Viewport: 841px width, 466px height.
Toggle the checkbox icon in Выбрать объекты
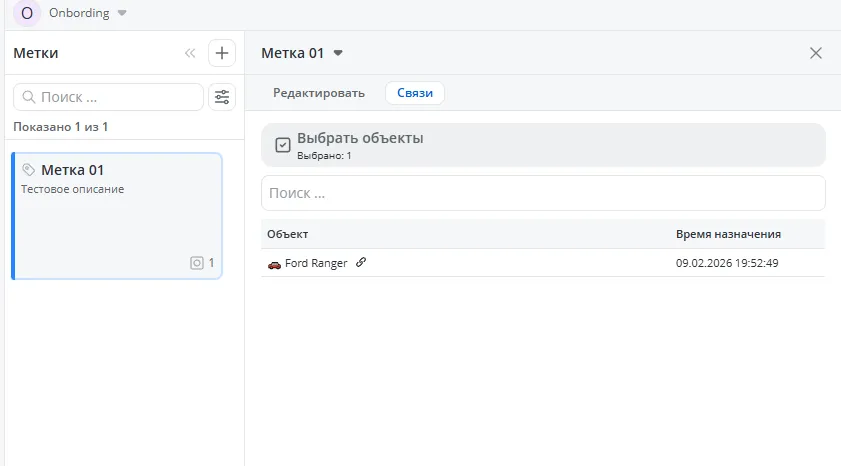click(x=282, y=145)
